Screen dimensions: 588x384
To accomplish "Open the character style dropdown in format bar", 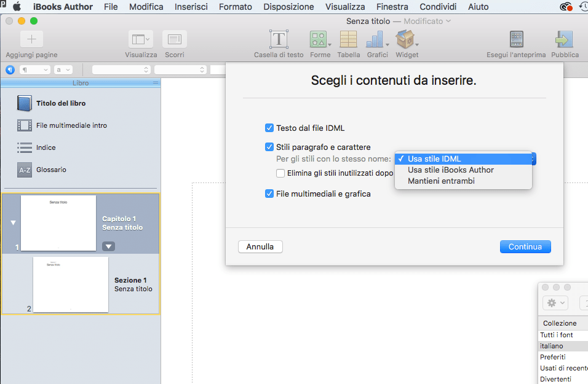I will click(x=63, y=69).
